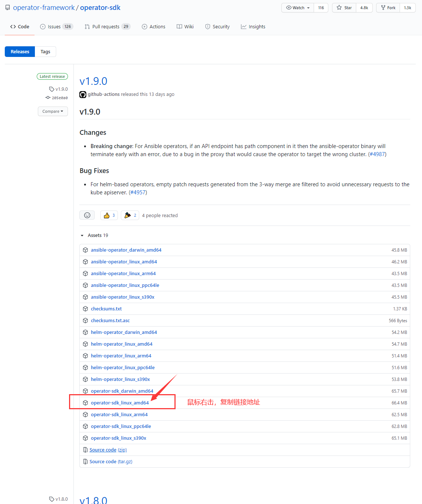
Task: Open the Watch dropdown
Action: click(x=298, y=8)
